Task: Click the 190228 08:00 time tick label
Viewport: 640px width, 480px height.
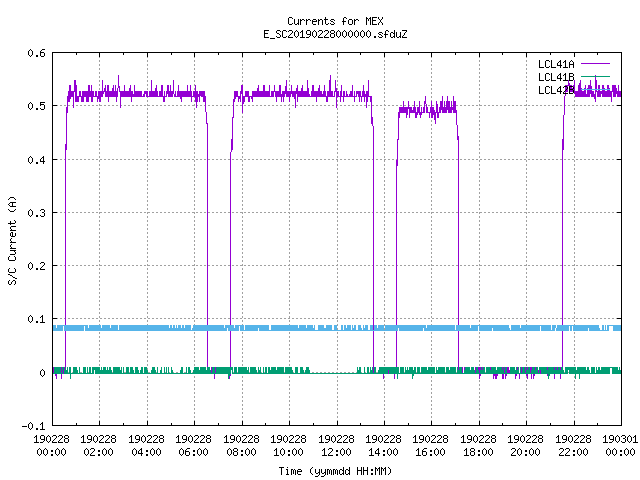Action: [x=242, y=446]
